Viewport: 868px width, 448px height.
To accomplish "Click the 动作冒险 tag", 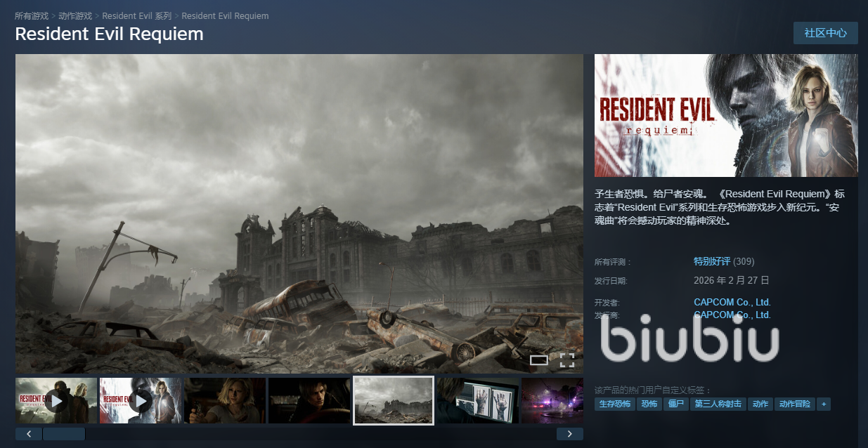I will [795, 404].
